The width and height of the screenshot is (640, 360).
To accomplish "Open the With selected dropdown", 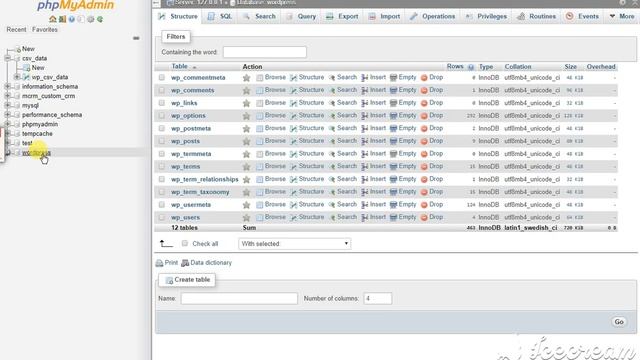I will tap(294, 244).
